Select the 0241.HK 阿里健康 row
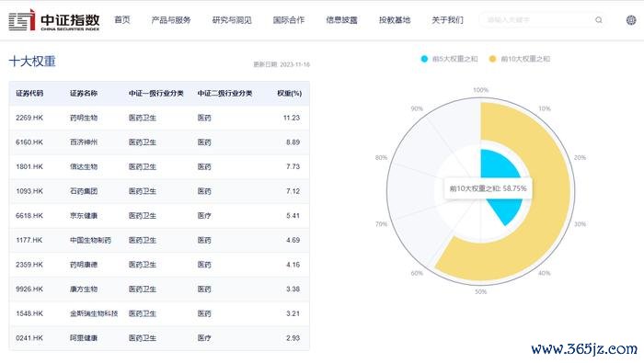The width and height of the screenshot is (644, 363). point(159,338)
